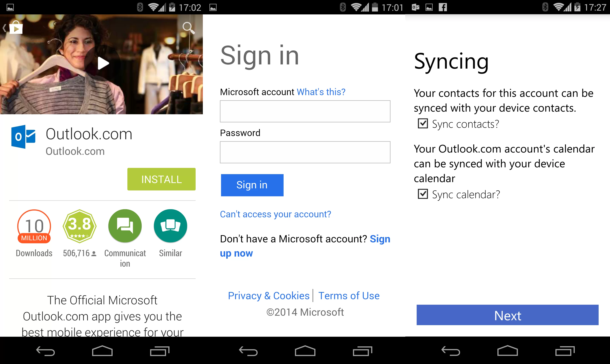Tap the Play Store bag icon
The height and width of the screenshot is (364, 610).
point(16,27)
